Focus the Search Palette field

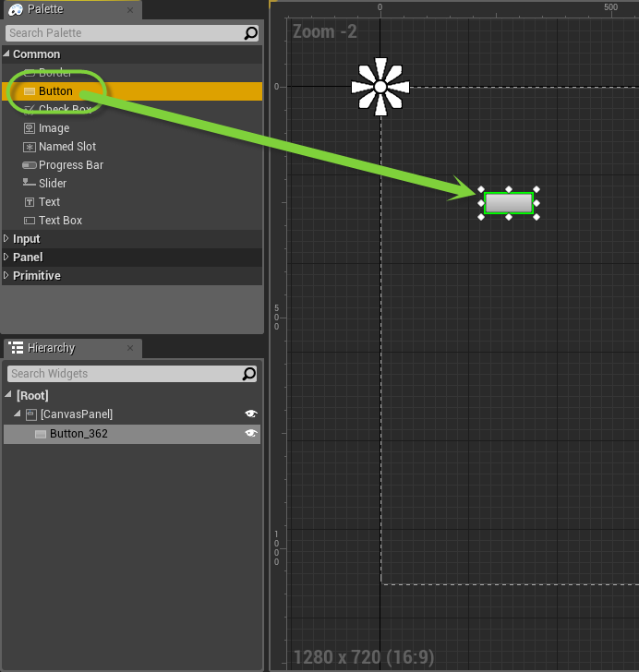pos(132,33)
